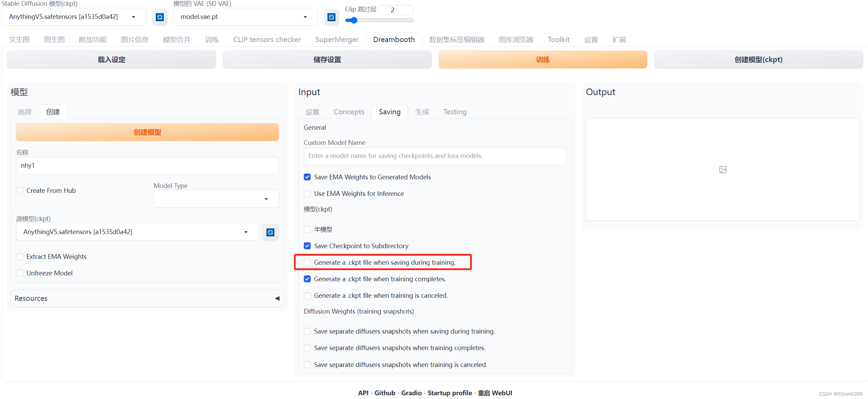Switch to the Concepts tab
Viewport: 868px width, 399px height.
coord(349,112)
